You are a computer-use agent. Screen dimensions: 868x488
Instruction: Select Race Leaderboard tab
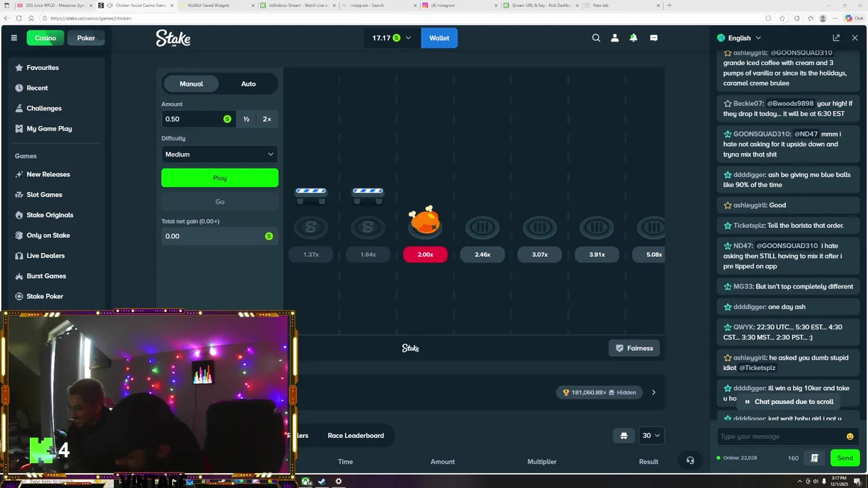point(356,436)
